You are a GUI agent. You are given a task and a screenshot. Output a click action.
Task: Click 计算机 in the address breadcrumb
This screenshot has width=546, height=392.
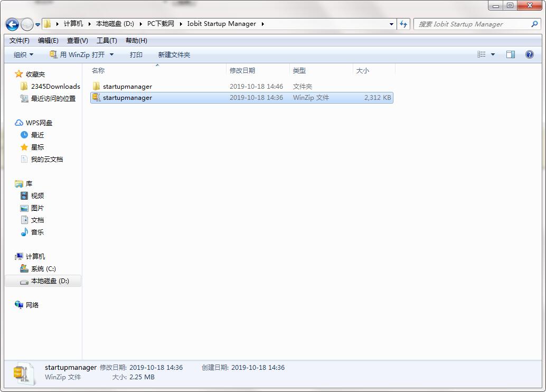(x=73, y=24)
